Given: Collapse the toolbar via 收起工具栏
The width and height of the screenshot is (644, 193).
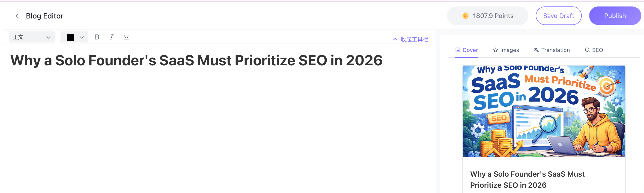Looking at the screenshot, I should pos(411,39).
